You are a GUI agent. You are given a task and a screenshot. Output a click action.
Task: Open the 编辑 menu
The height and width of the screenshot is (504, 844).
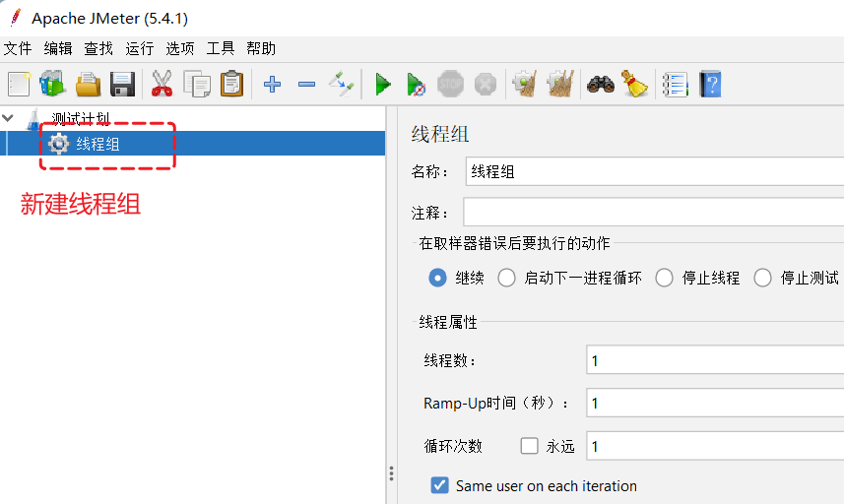click(58, 48)
